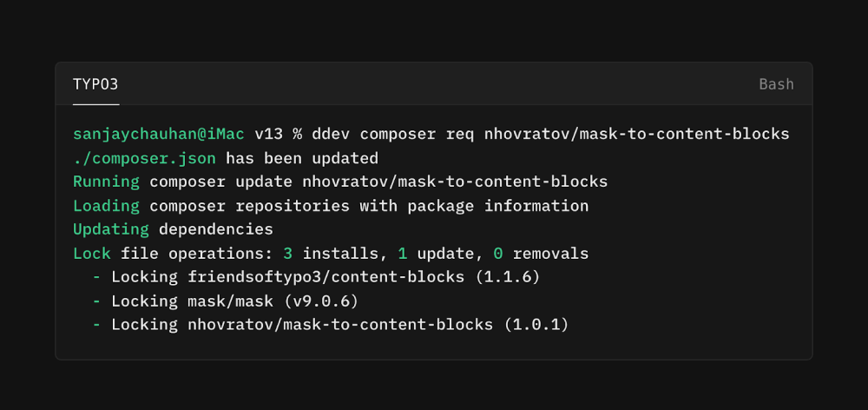Select the TYPO3 tab

pyautogui.click(x=95, y=84)
